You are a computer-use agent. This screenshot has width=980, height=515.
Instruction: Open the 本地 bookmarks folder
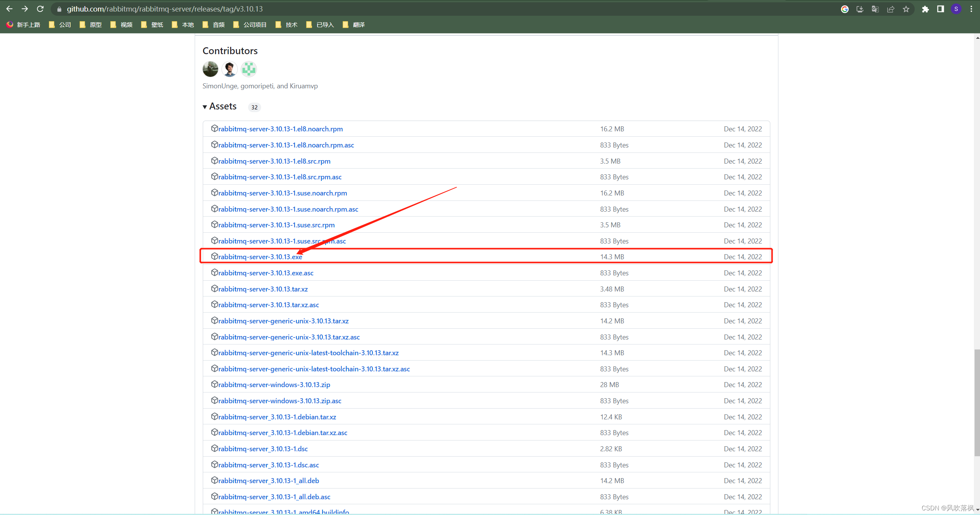click(183, 25)
